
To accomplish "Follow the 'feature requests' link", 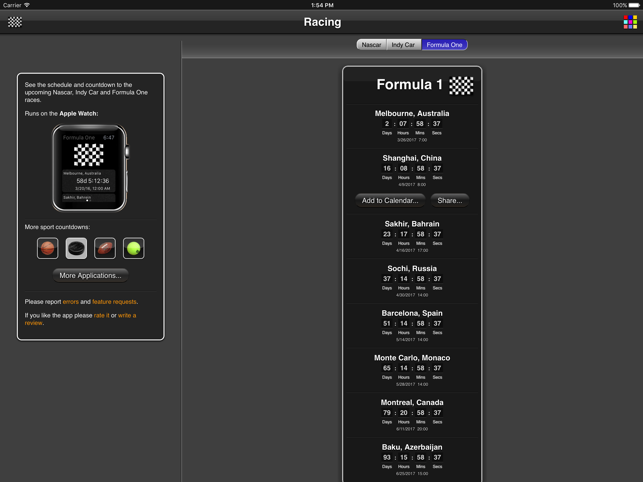I will pyautogui.click(x=114, y=302).
